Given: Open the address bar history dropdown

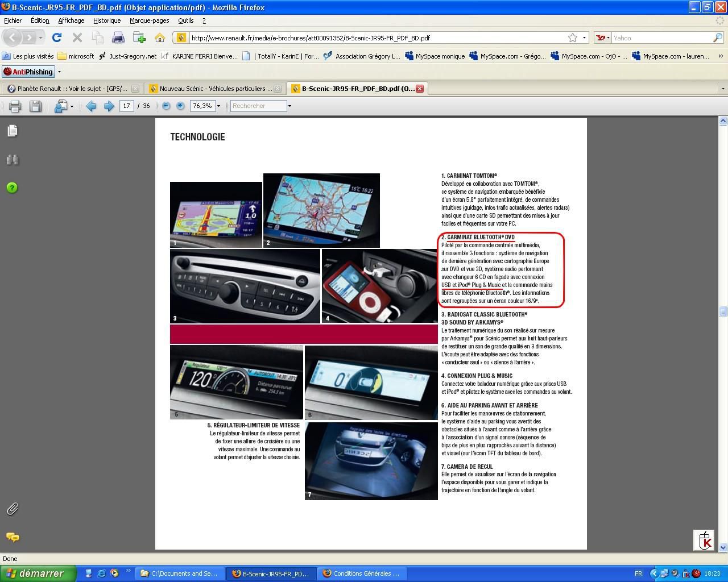Looking at the screenshot, I should click(x=584, y=38).
